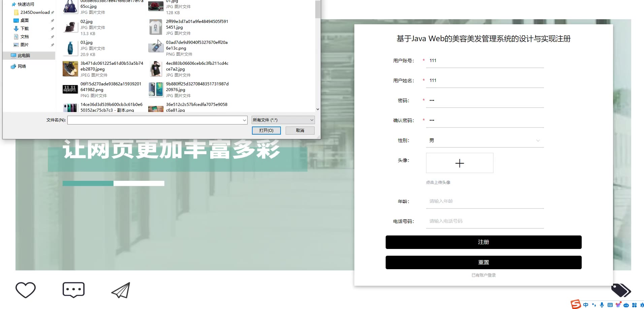Viewport: 644px width, 309px height.
Task: Select the file ending in 65cc.jpg
Action: pyautogui.click(x=103, y=7)
